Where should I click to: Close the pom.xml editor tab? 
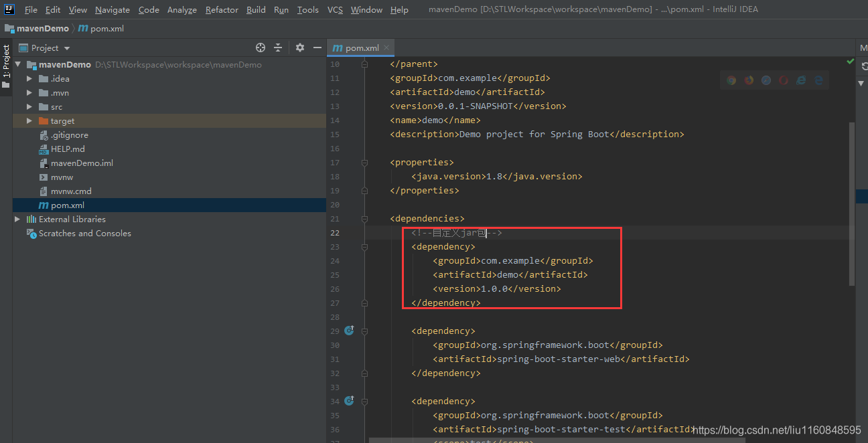tap(388, 48)
